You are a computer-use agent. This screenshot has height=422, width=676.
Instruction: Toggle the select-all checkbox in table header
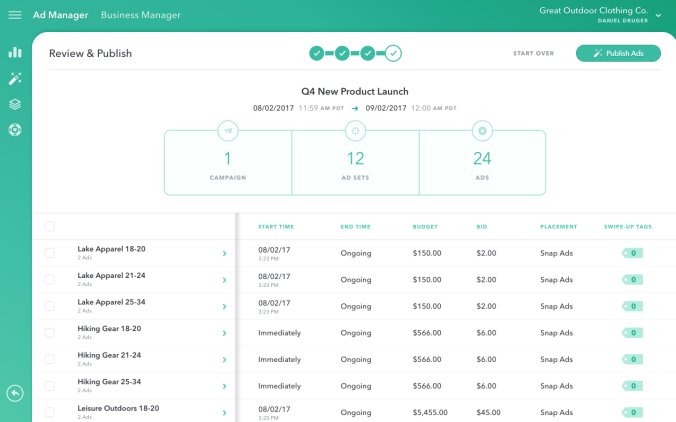point(50,226)
